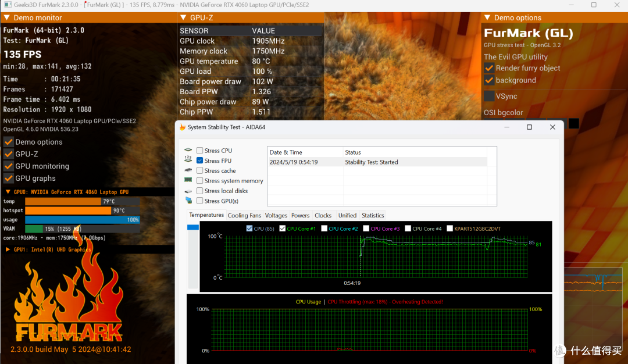Uncheck Demo options in Demo monitor
Viewport: 628px width, 364px height.
tap(8, 142)
